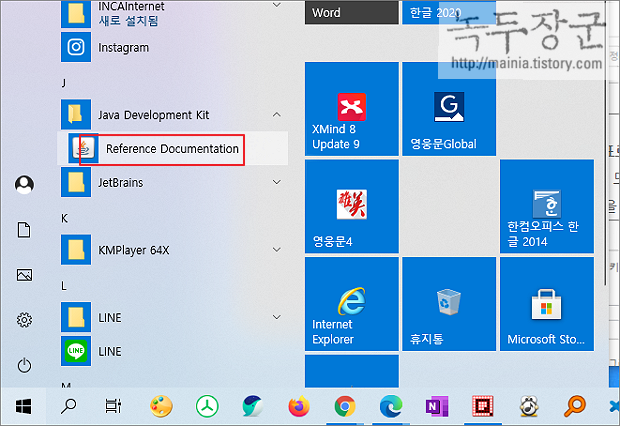Open the 한컴오피스 한글 2014 tile
Screen dimensions: 620x426
point(547,206)
